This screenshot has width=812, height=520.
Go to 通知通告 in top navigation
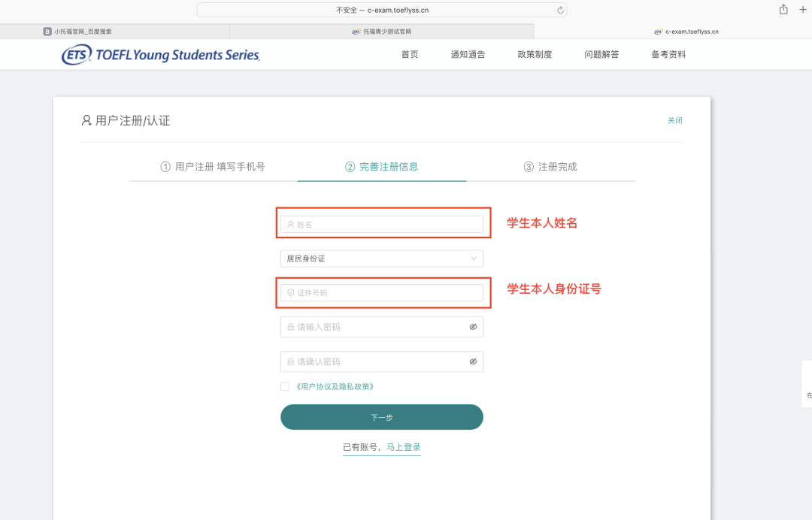click(x=468, y=54)
